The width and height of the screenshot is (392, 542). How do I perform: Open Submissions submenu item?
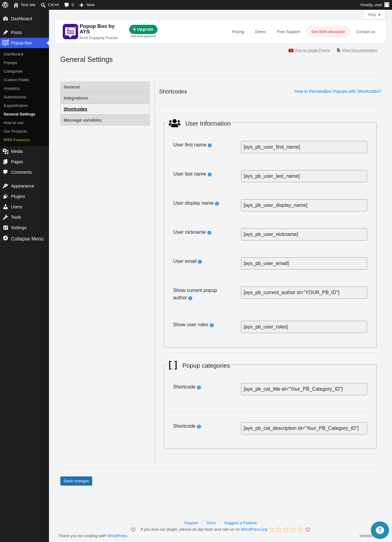click(15, 97)
